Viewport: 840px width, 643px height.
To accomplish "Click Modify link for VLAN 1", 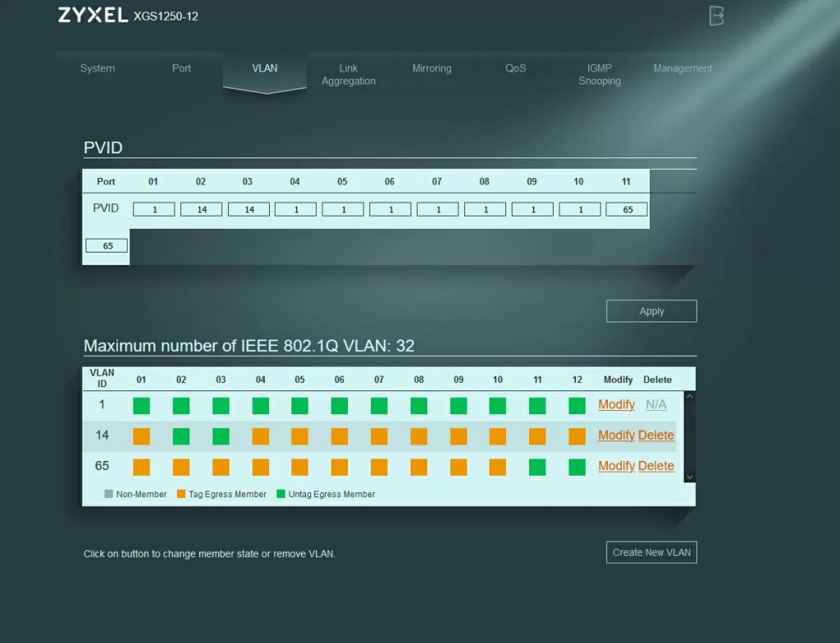I will tap(616, 404).
